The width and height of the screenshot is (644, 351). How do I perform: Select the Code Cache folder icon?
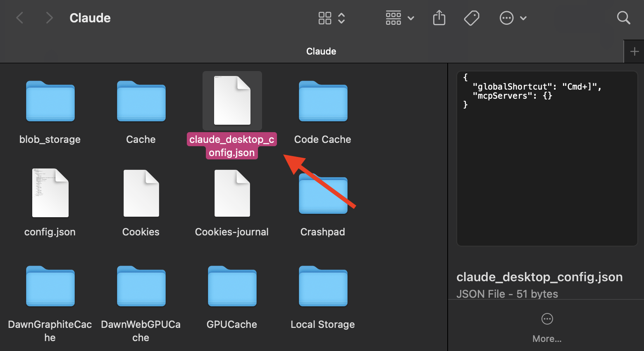pos(323,101)
